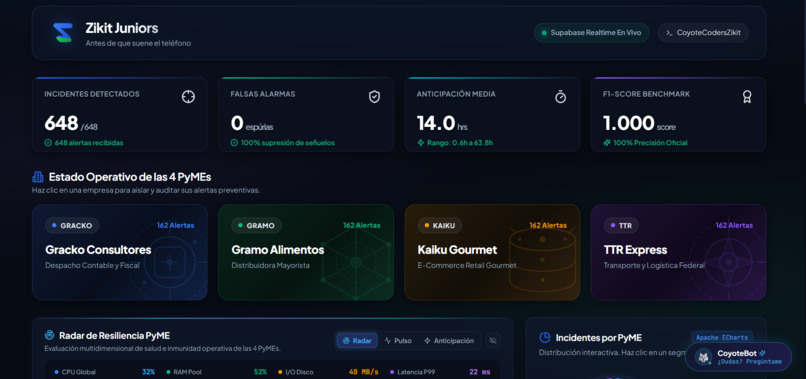Click the GRAMO tag pill
Image resolution: width=806 pixels, height=379 pixels.
point(257,225)
